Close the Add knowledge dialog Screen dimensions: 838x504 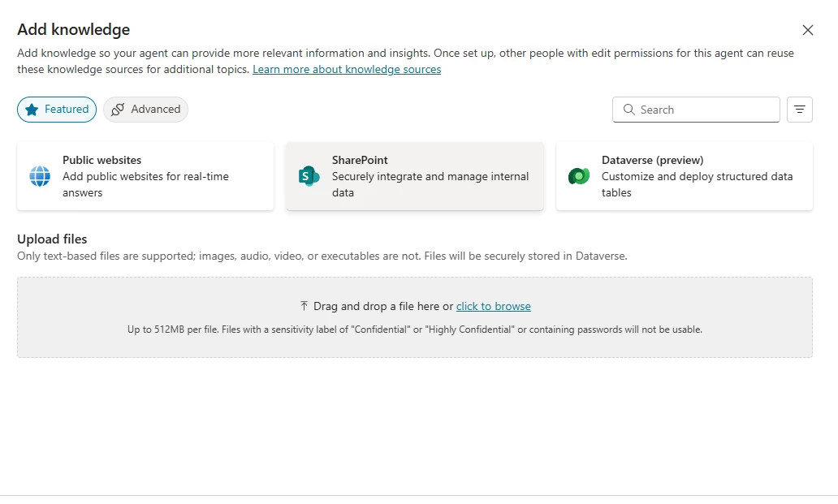coord(807,30)
